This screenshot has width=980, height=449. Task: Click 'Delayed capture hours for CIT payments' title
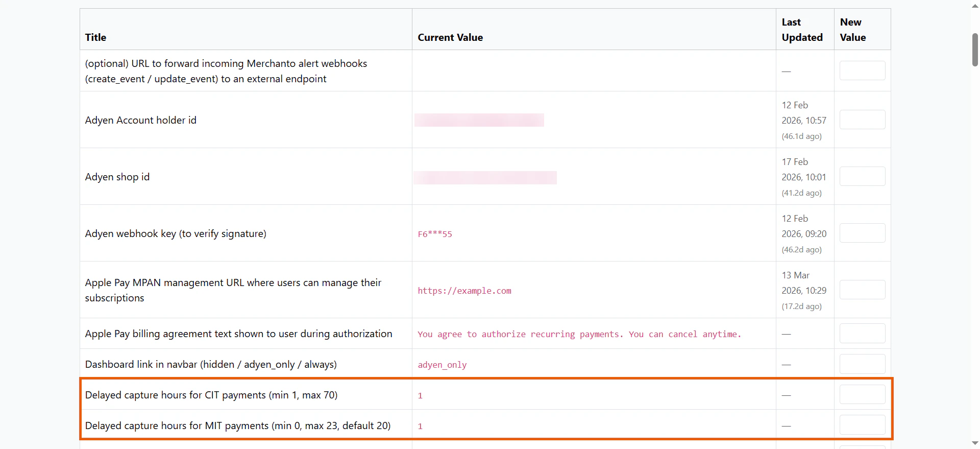[211, 395]
